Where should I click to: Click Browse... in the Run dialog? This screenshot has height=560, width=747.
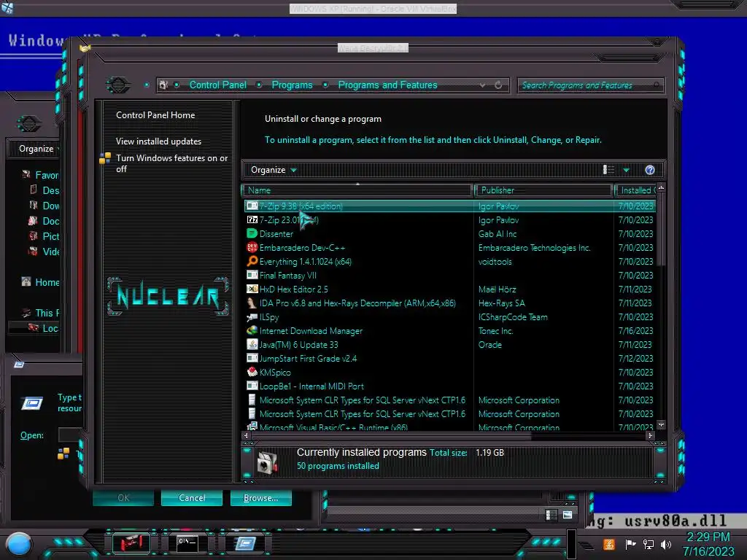click(260, 497)
